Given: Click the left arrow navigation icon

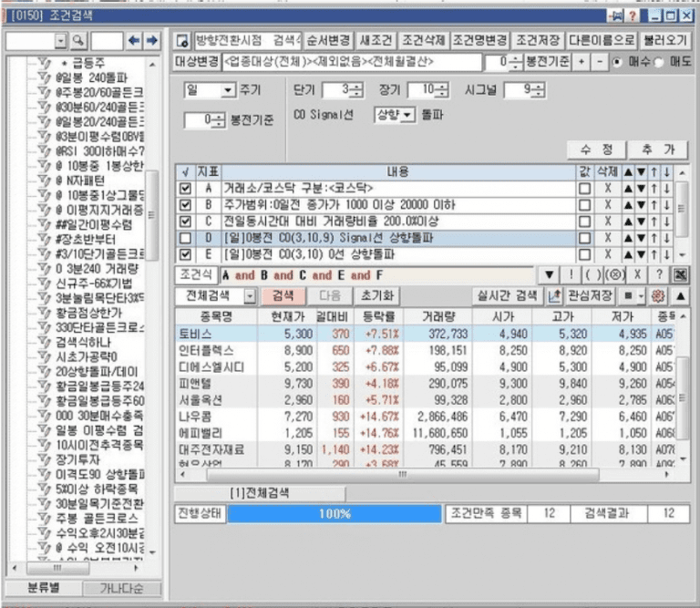Looking at the screenshot, I should (134, 41).
